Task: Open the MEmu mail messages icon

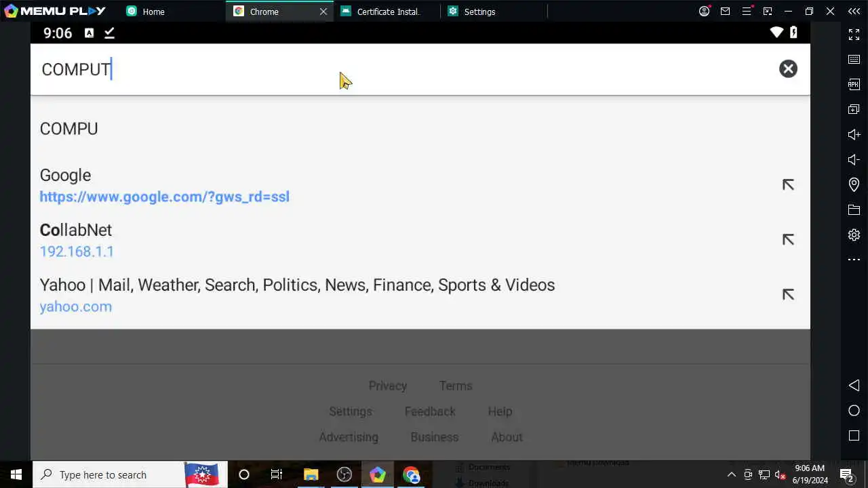Action: tap(726, 11)
